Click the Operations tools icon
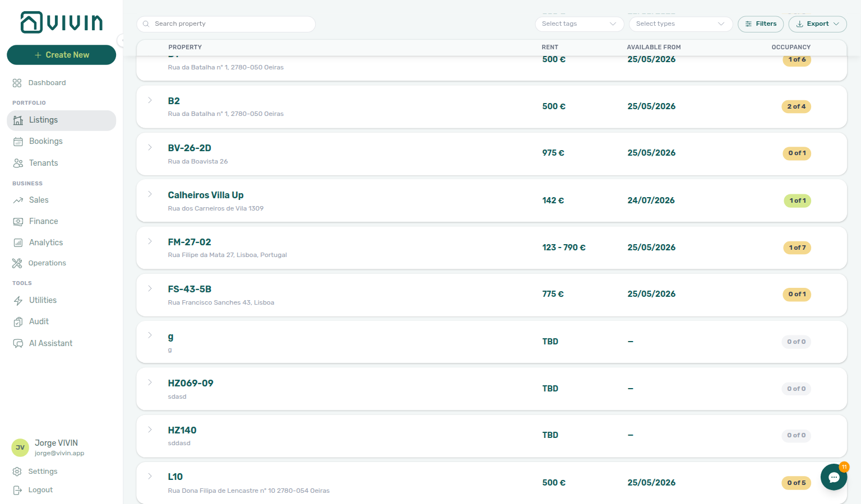 point(17,263)
